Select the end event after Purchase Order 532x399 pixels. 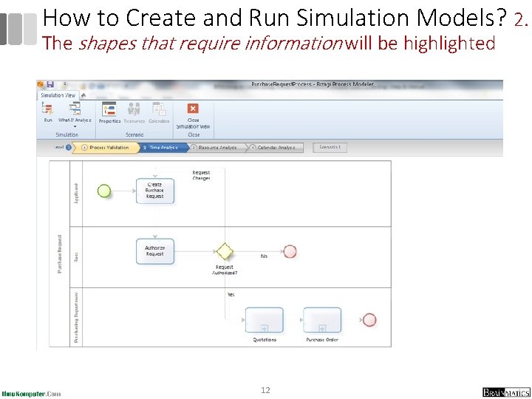click(369, 320)
